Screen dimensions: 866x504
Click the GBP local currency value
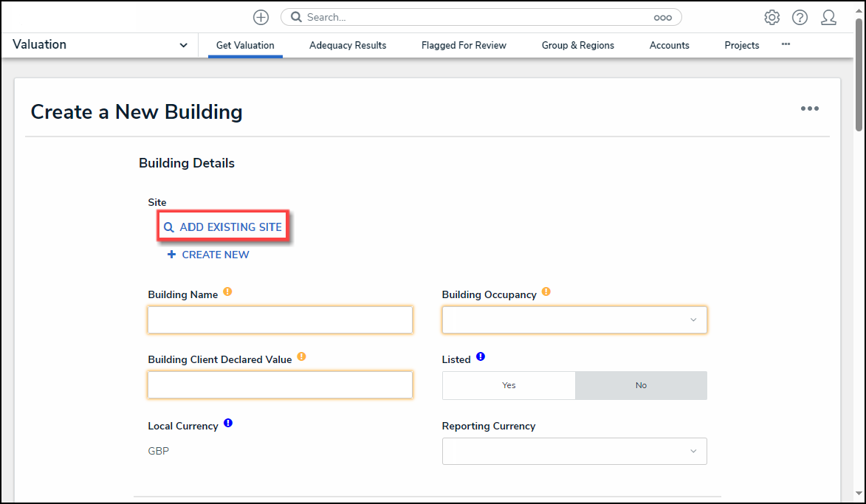pos(159,451)
